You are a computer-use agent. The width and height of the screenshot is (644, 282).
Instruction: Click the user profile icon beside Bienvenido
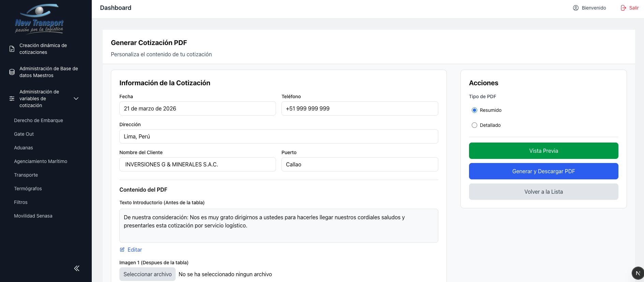[576, 8]
